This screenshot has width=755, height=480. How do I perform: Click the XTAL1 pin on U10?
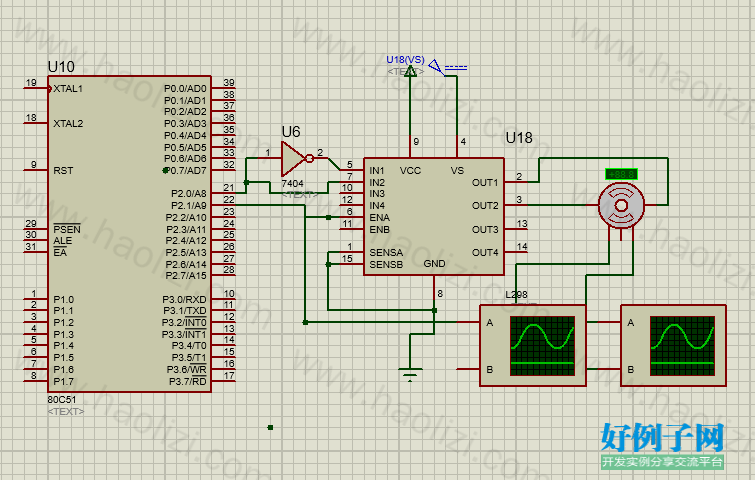(x=68, y=89)
